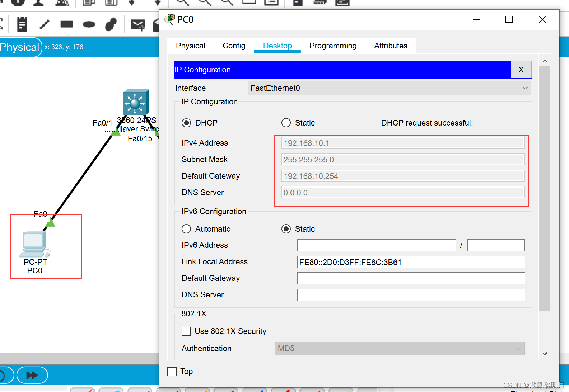
Task: Click the Fast Forward Time button
Action: 32,375
